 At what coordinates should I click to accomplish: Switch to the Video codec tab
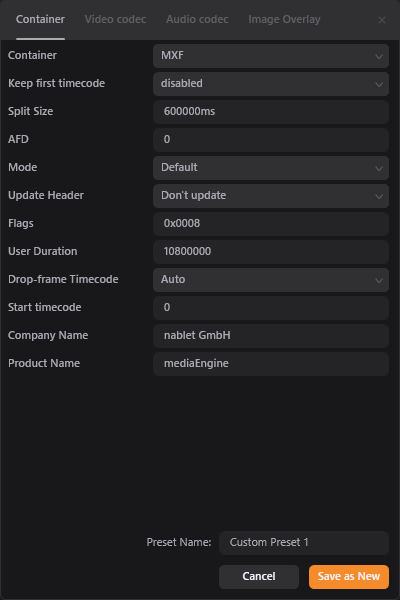coord(115,20)
